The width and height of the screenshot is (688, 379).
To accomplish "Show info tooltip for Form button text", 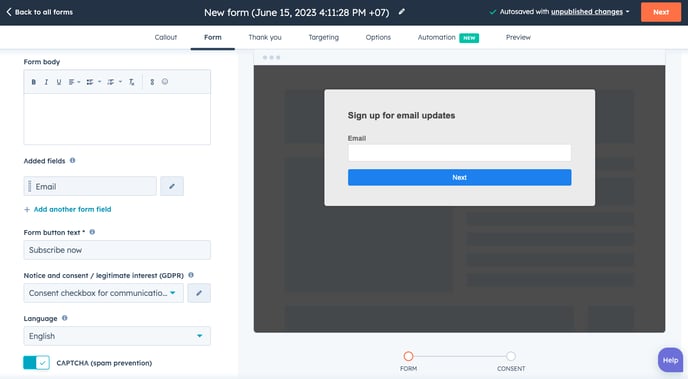I will point(92,232).
